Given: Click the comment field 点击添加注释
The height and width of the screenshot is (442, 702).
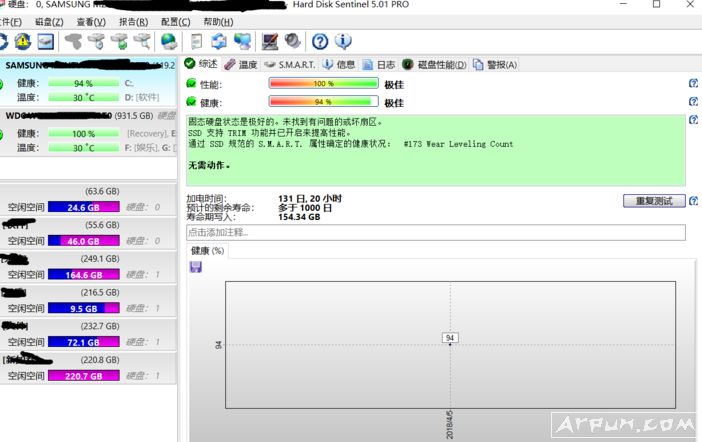Looking at the screenshot, I should (435, 232).
